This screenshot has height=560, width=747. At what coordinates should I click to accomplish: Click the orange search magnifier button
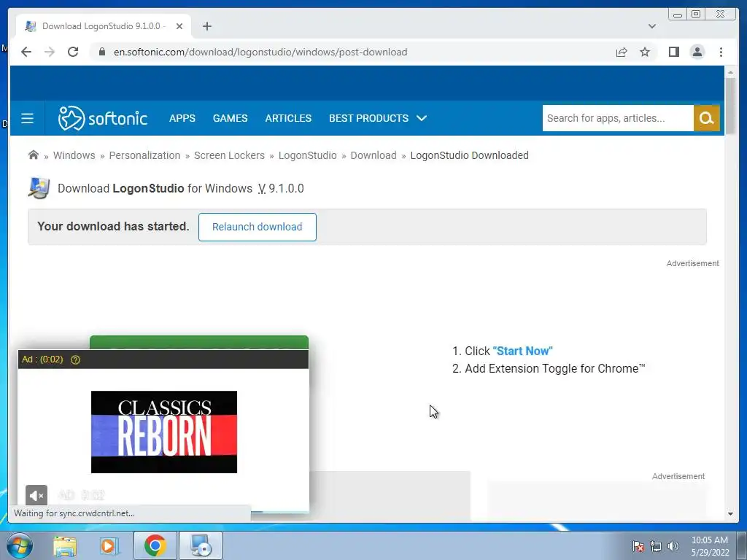point(706,118)
